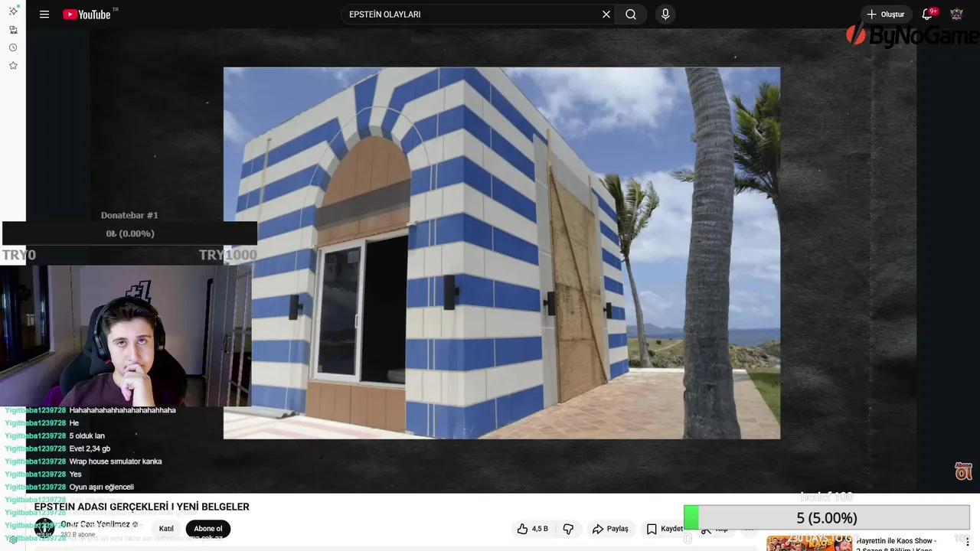Open the Hayrettin ile Kaos Show title

[x=897, y=544]
